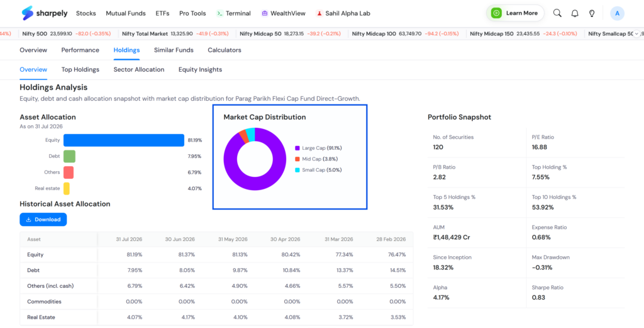644x328 pixels.
Task: Toggle the Large Cap legend swatch
Action: [297, 148]
